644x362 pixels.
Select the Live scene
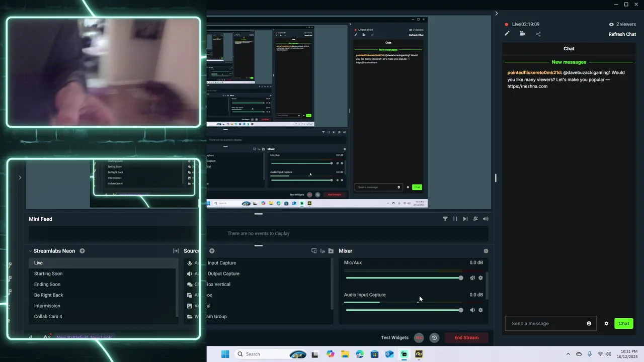(103, 263)
